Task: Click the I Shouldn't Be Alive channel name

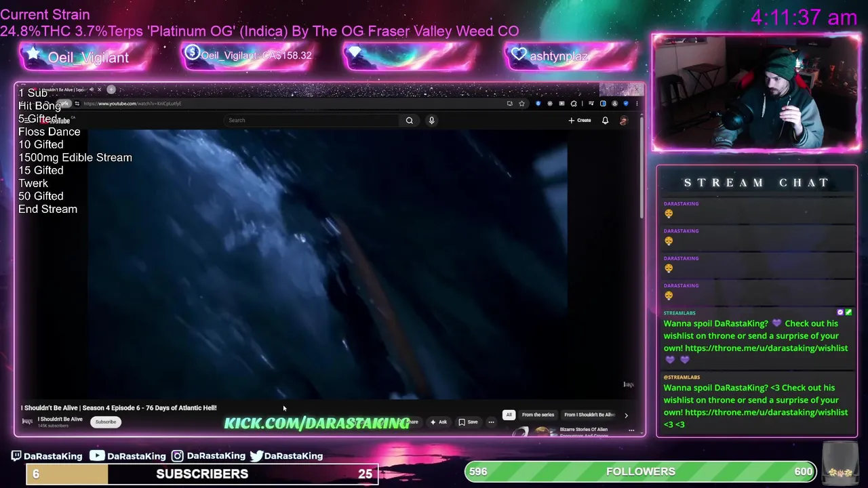Action: pyautogui.click(x=60, y=419)
